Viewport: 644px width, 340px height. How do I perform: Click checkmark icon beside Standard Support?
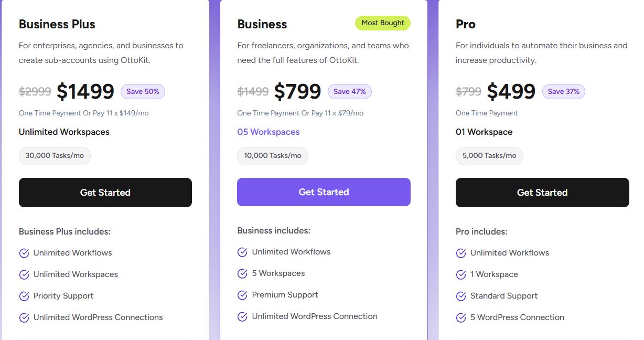(461, 296)
